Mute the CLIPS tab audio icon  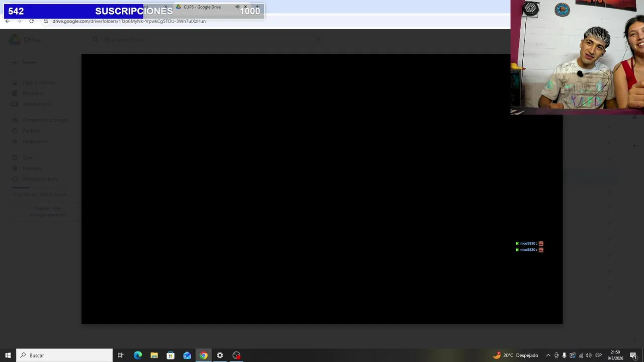click(237, 7)
